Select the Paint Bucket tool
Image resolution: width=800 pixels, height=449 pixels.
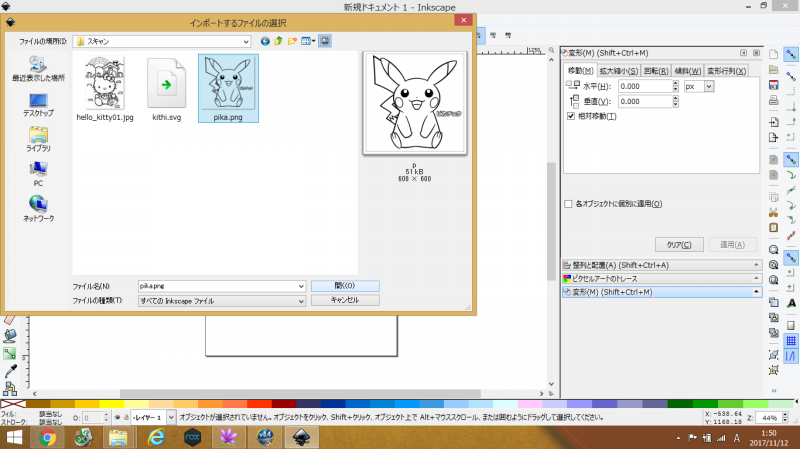tap(10, 336)
